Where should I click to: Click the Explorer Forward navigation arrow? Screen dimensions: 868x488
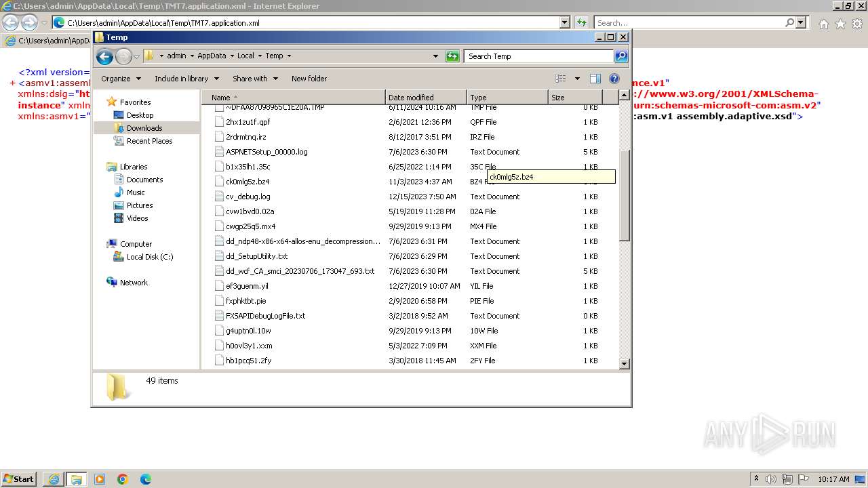[123, 56]
